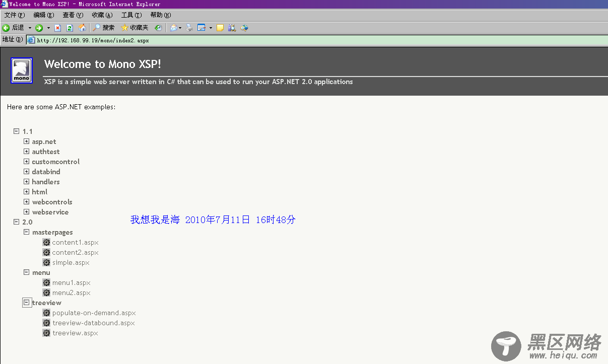The height and width of the screenshot is (364, 608).
Task: Select the masterpages tree label
Action: (x=52, y=232)
